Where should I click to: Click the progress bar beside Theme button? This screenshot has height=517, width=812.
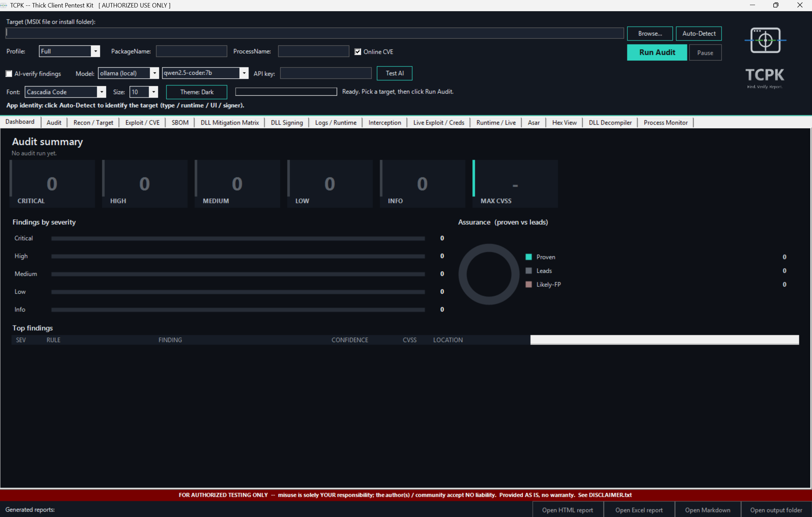286,92
